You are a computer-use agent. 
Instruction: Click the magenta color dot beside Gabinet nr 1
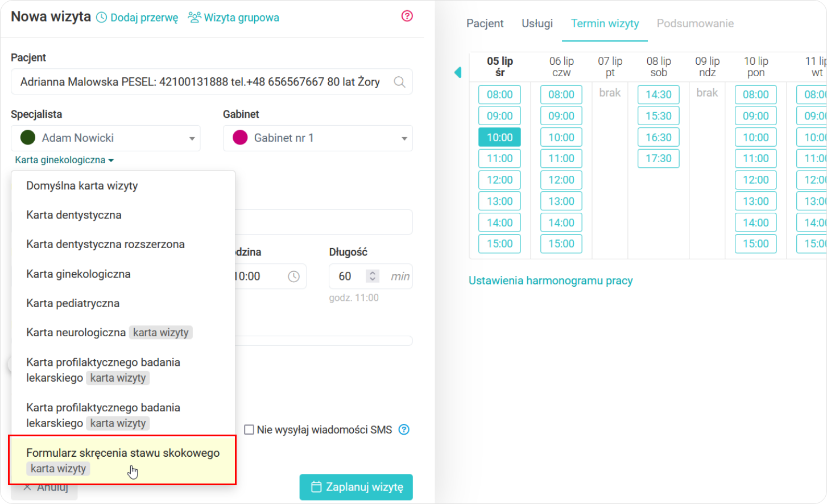[240, 138]
